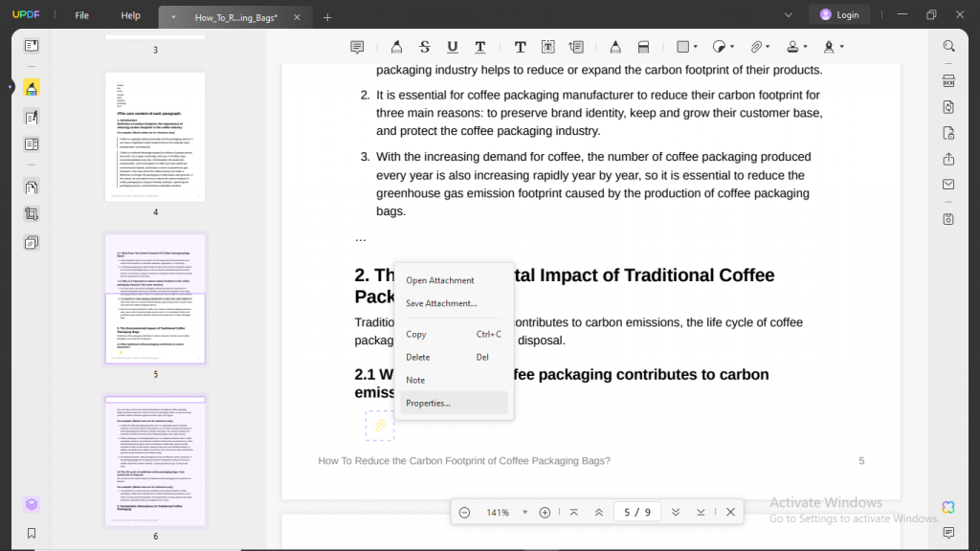Select the underline annotation tool
980x551 pixels.
[x=451, y=46]
